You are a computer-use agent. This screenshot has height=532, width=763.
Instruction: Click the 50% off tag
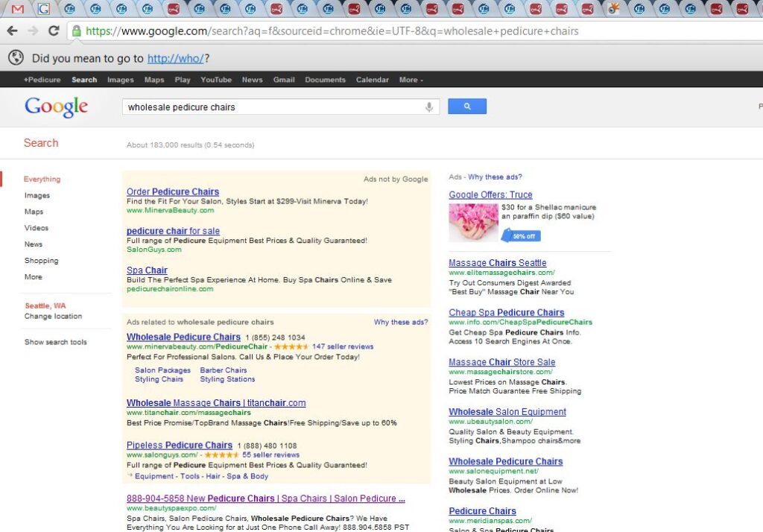tap(522, 236)
